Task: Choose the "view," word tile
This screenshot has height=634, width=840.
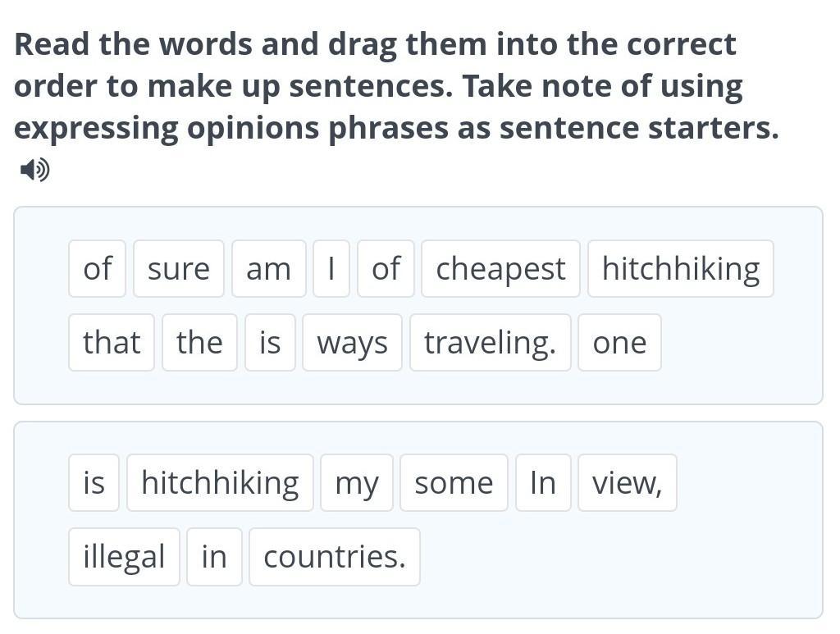Action: [627, 483]
